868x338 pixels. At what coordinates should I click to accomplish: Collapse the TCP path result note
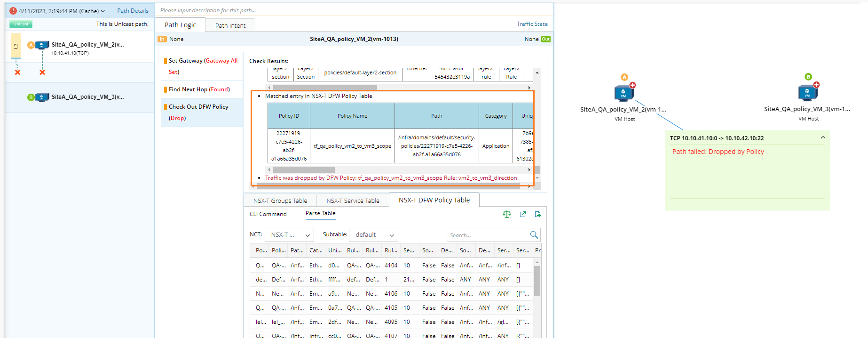tap(823, 138)
